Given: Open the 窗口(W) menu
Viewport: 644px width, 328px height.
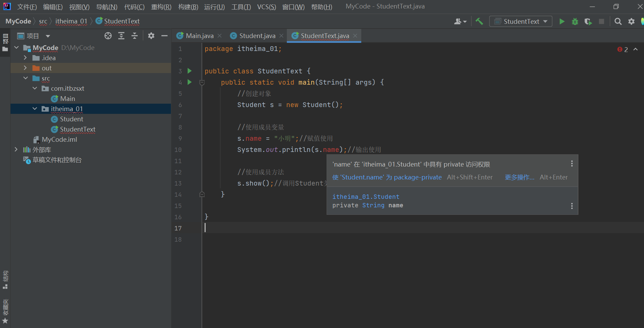Looking at the screenshot, I should (x=293, y=7).
